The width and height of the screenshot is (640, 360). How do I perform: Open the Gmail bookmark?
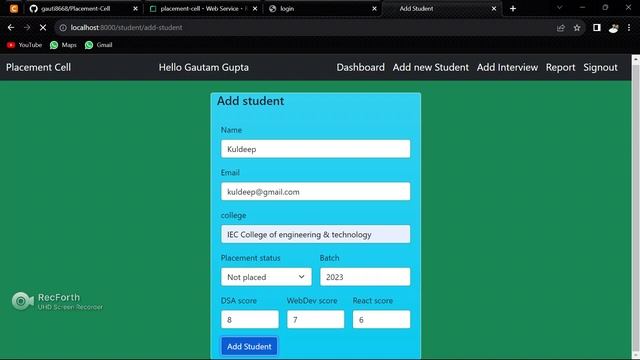click(98, 45)
